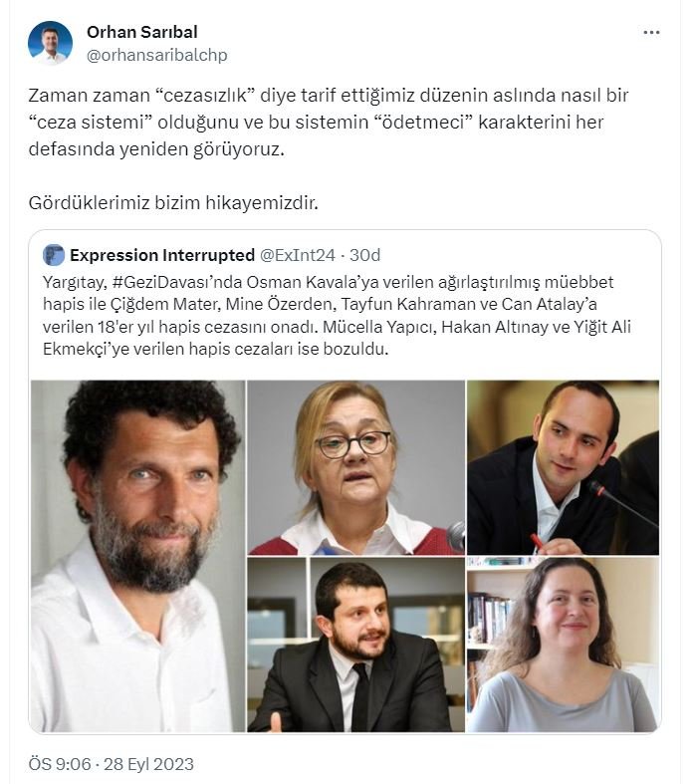This screenshot has height=784, width=693.
Task: Open the photo of the woman with glasses
Action: click(355, 467)
